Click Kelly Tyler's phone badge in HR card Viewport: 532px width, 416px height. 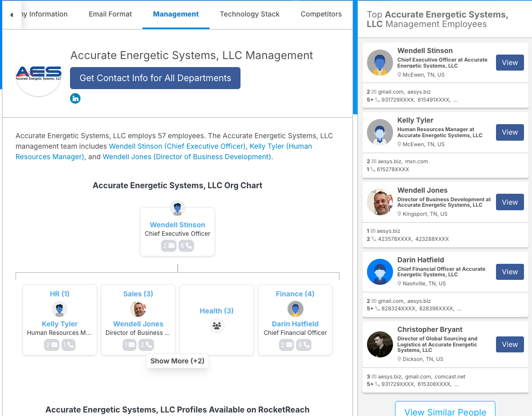click(x=68, y=345)
